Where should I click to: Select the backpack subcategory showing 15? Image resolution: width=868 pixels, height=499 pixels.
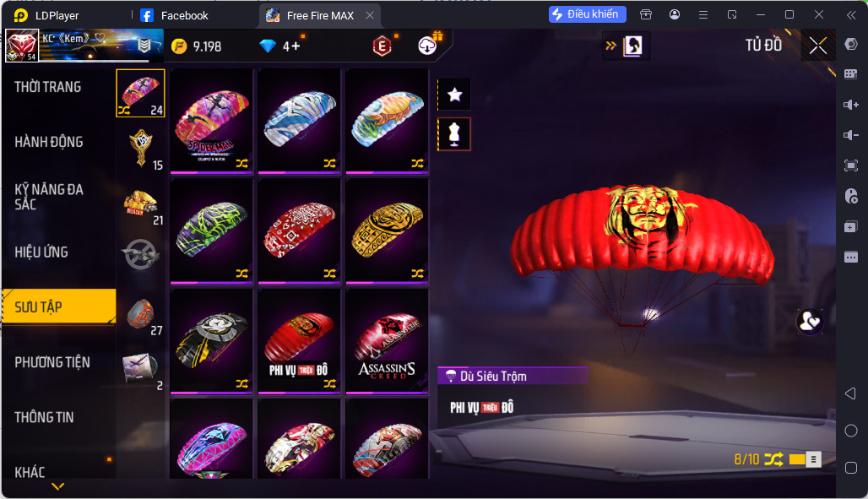(x=141, y=149)
